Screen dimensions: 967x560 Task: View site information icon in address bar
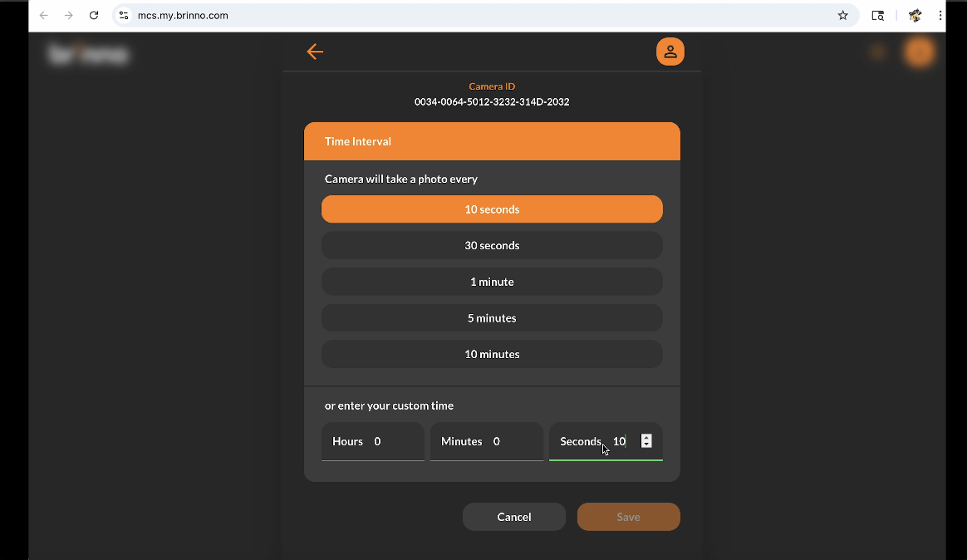coord(124,15)
